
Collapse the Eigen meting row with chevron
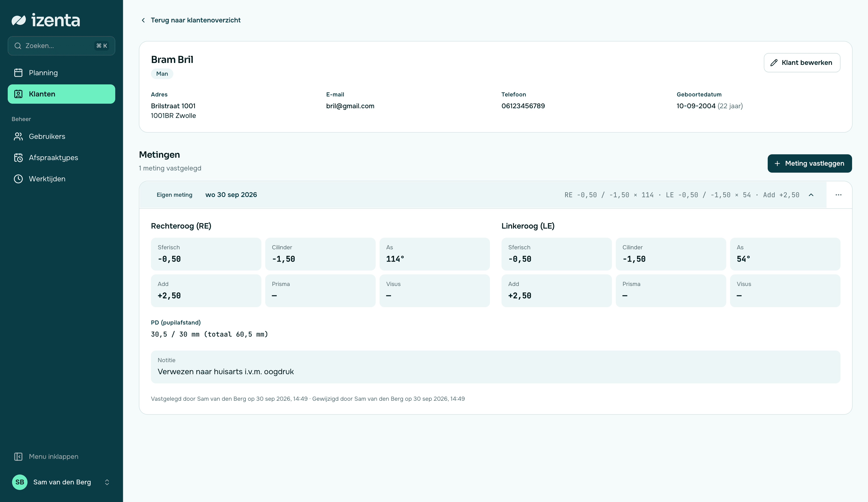coord(811,195)
